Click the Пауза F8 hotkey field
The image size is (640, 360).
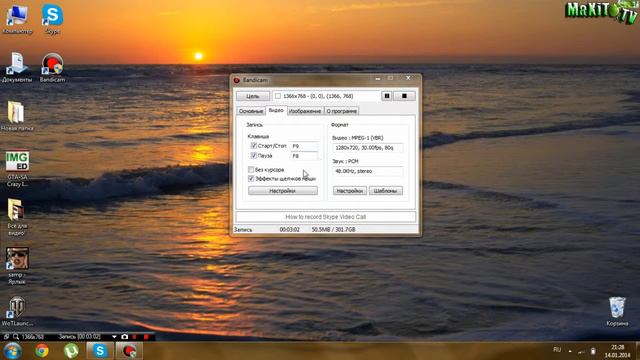coord(304,156)
